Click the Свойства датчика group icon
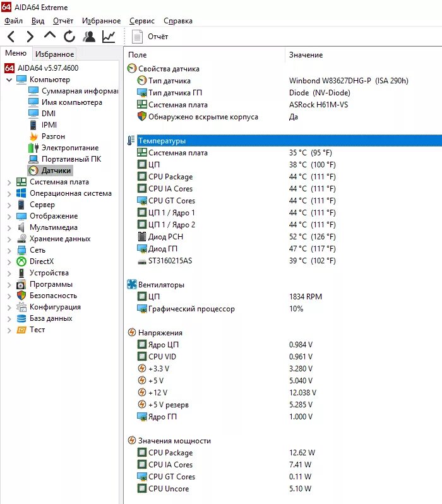The image size is (442, 504). tap(132, 68)
